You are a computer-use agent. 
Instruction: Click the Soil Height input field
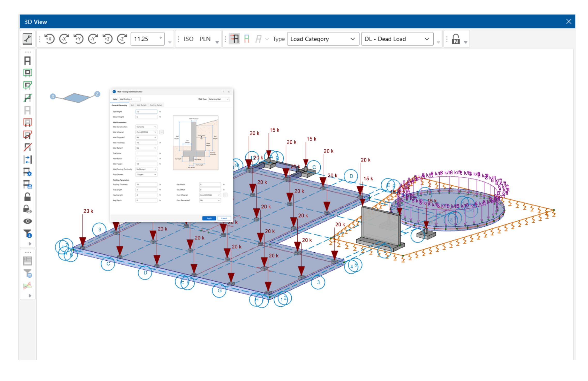coord(146,112)
